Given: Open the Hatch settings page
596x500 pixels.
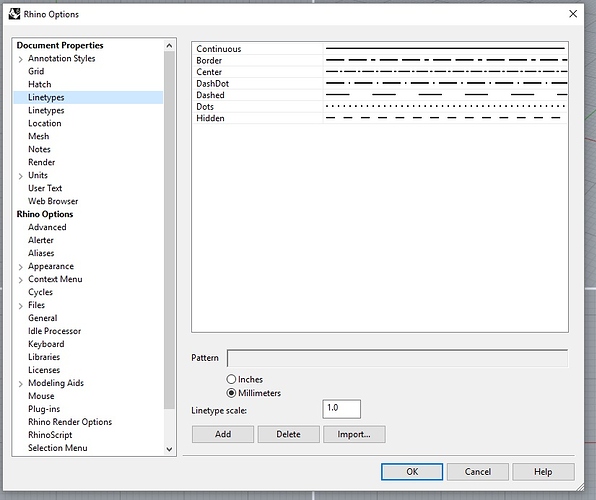Looking at the screenshot, I should point(40,84).
